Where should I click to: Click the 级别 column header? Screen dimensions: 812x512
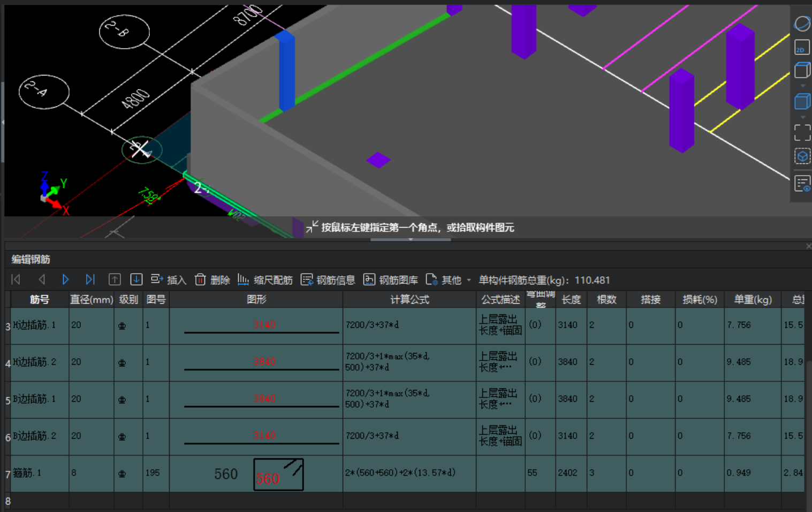128,299
